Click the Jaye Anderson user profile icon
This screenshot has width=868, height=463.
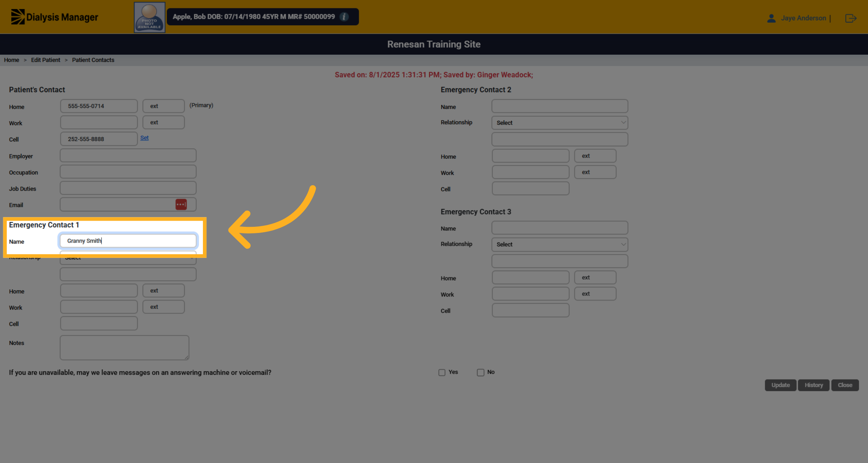[x=771, y=18]
